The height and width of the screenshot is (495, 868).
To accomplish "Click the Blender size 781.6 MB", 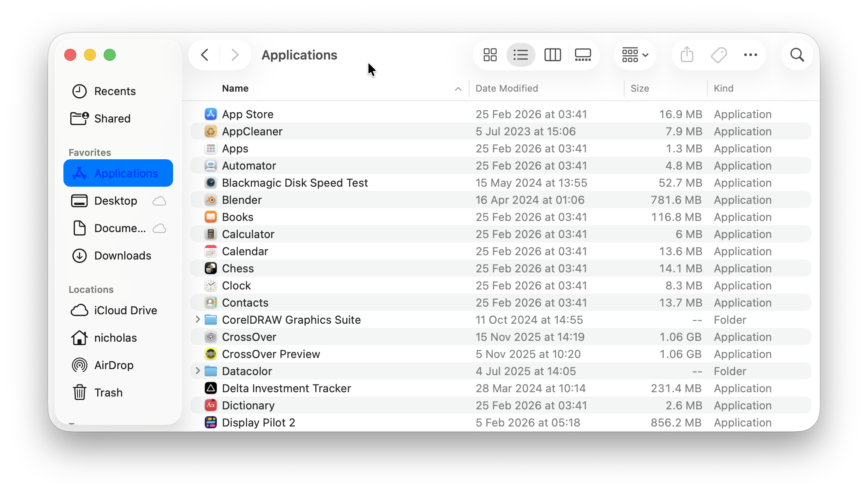I will [676, 200].
